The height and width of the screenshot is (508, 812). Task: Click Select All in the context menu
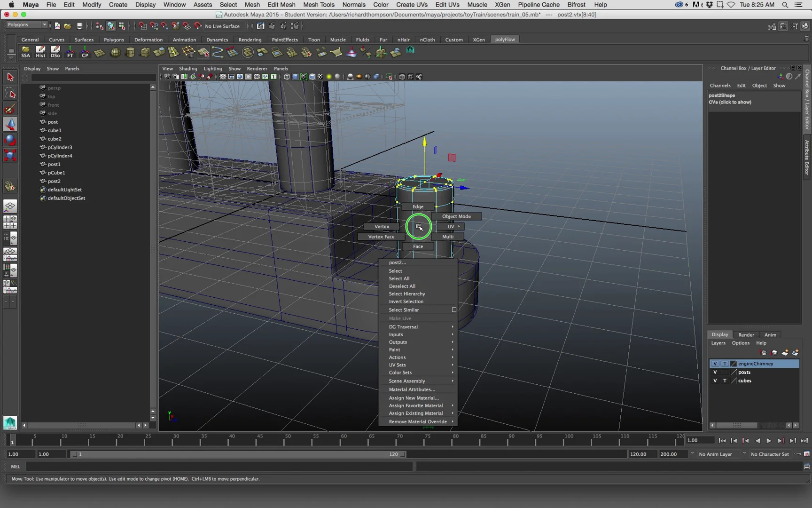[399, 278]
